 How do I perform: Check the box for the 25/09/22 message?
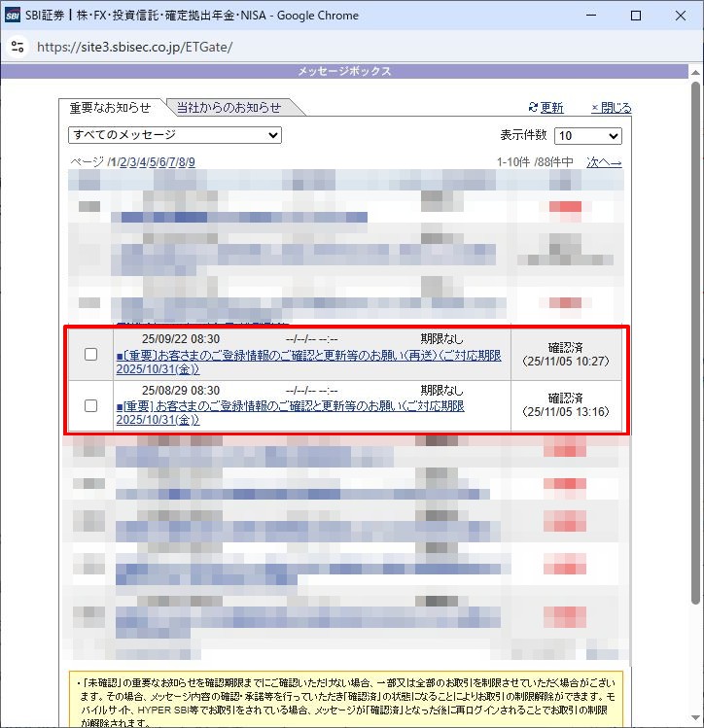[x=90, y=355]
